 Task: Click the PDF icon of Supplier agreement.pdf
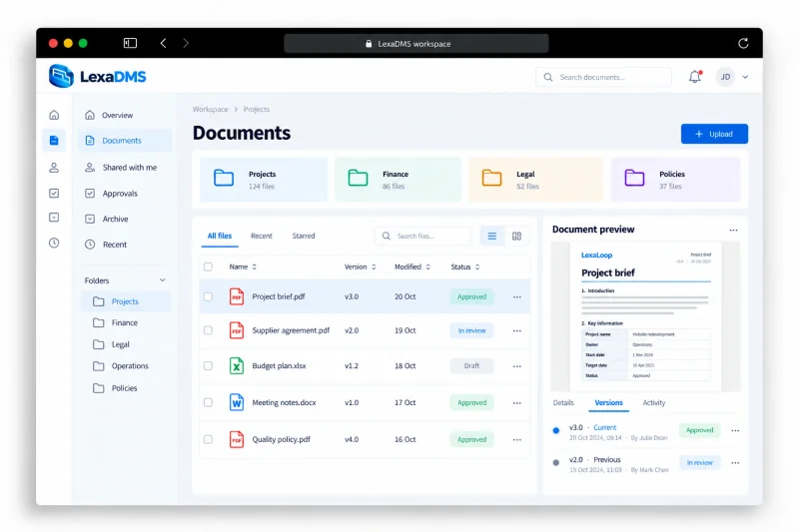237,330
